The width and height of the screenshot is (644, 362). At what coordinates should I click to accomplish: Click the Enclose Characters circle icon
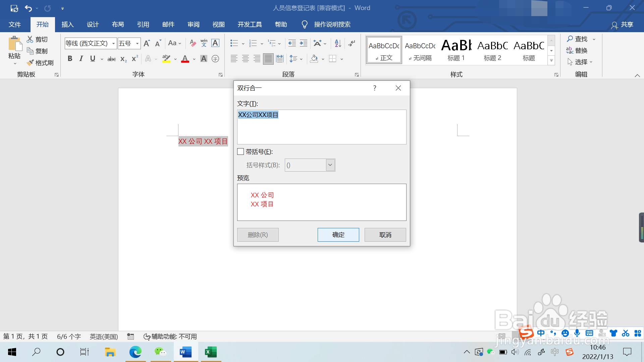pos(215,59)
